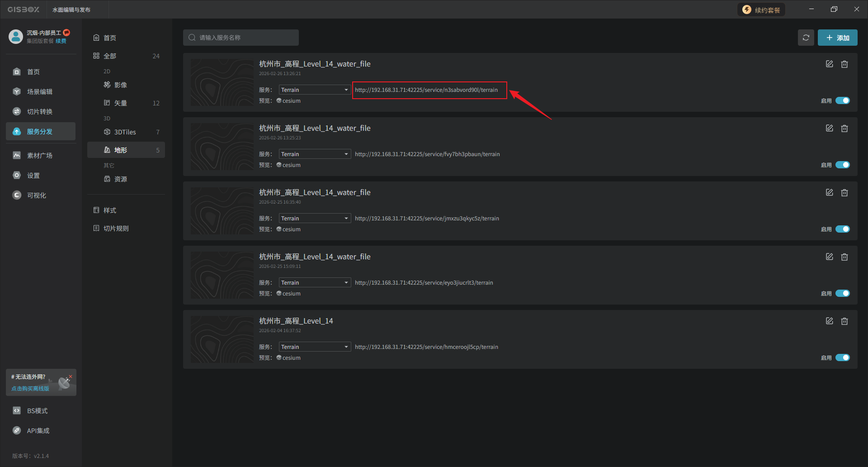The image size is (868, 467).
Task: Open the Terrain dropdown for 杭州市_高程_Level_14
Action: 315,347
